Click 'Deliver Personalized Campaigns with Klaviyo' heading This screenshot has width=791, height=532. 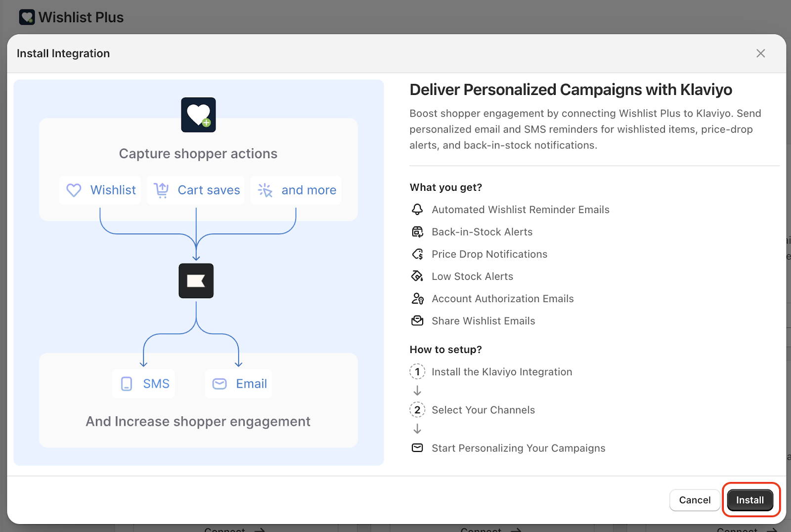(571, 90)
